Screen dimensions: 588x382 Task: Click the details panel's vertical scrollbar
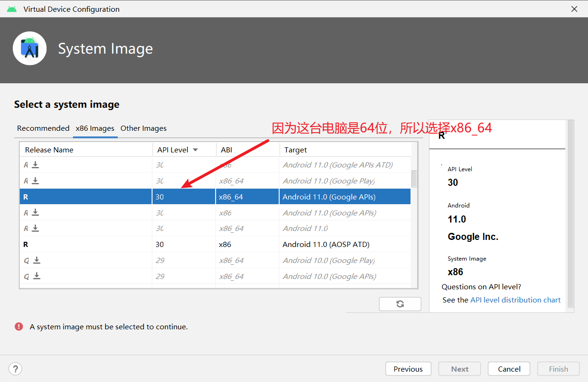(x=571, y=214)
